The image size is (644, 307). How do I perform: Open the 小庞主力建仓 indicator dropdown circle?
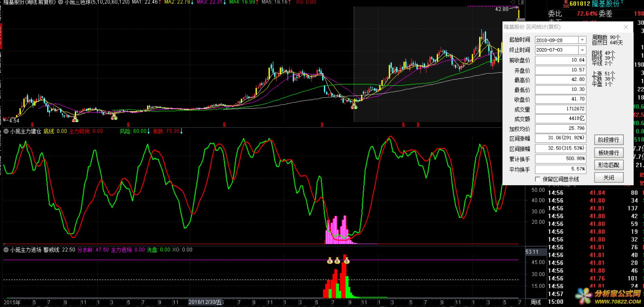pos(6,131)
